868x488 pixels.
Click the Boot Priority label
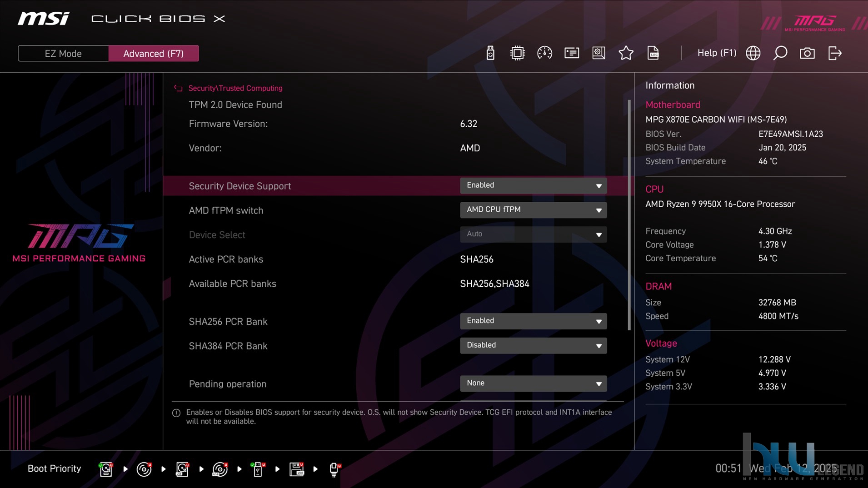tap(54, 469)
